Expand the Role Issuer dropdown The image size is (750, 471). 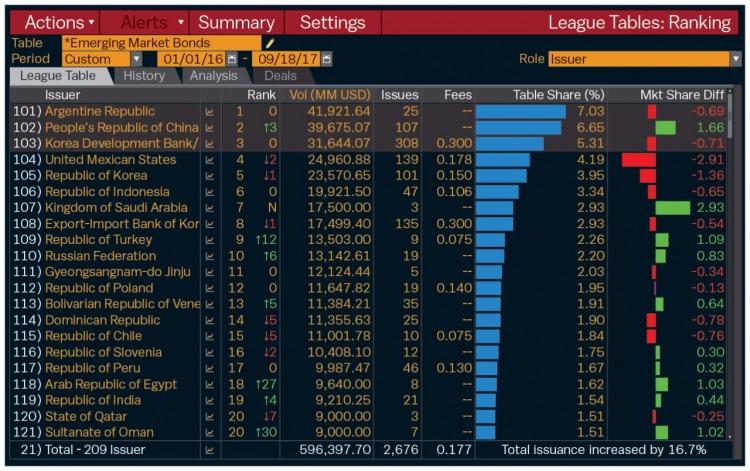click(x=644, y=59)
